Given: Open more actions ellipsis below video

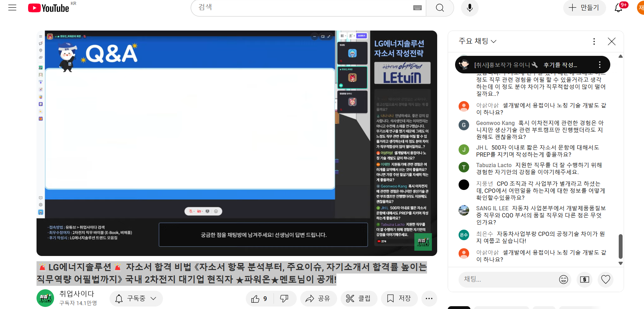Looking at the screenshot, I should tap(429, 298).
